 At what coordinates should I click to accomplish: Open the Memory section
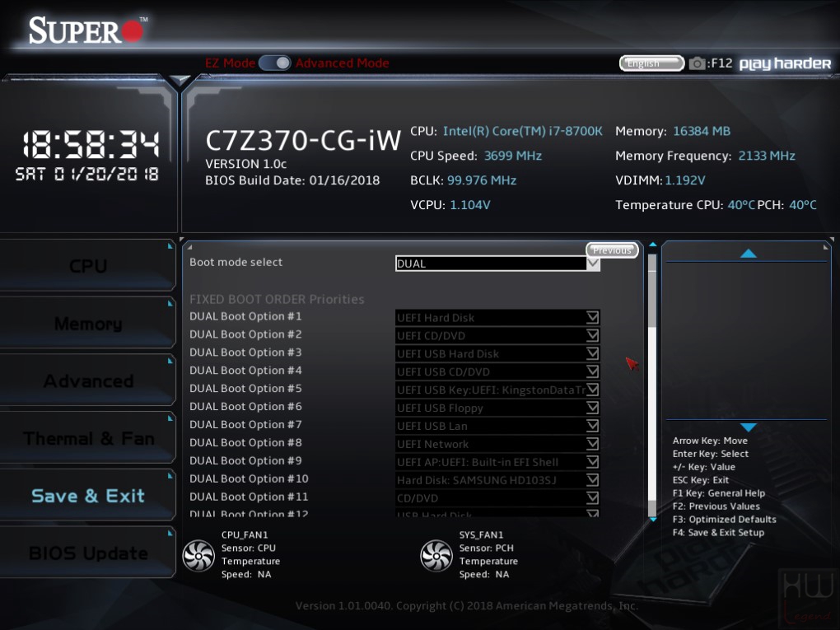tap(88, 324)
